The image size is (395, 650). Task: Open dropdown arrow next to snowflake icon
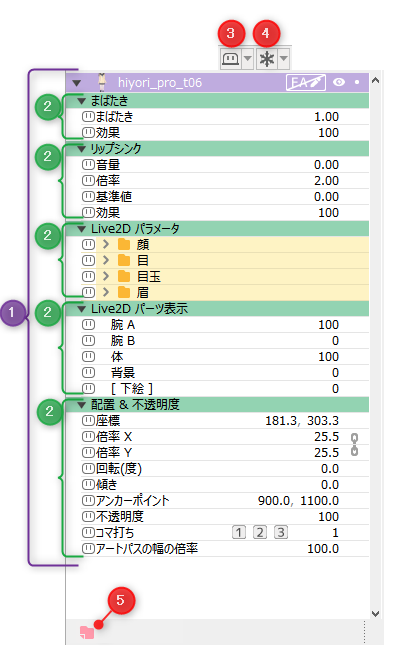coord(284,59)
